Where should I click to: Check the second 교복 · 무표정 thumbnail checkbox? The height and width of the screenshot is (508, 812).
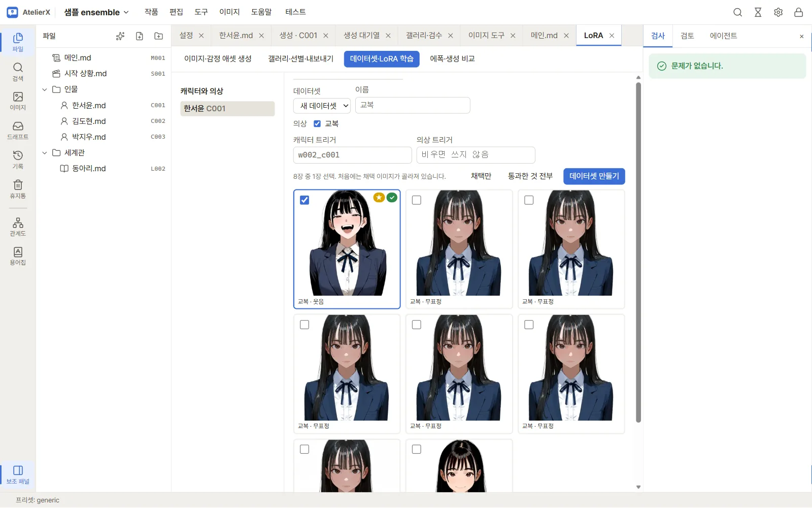(529, 200)
